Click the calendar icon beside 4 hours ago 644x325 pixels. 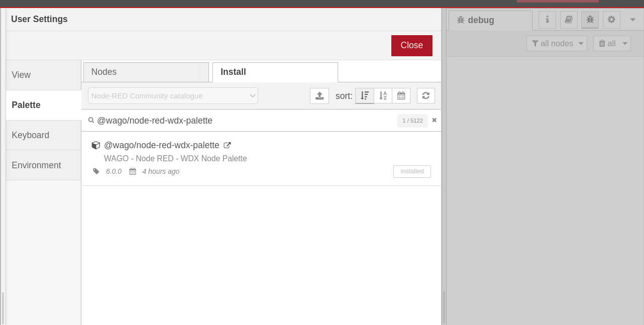pos(133,171)
